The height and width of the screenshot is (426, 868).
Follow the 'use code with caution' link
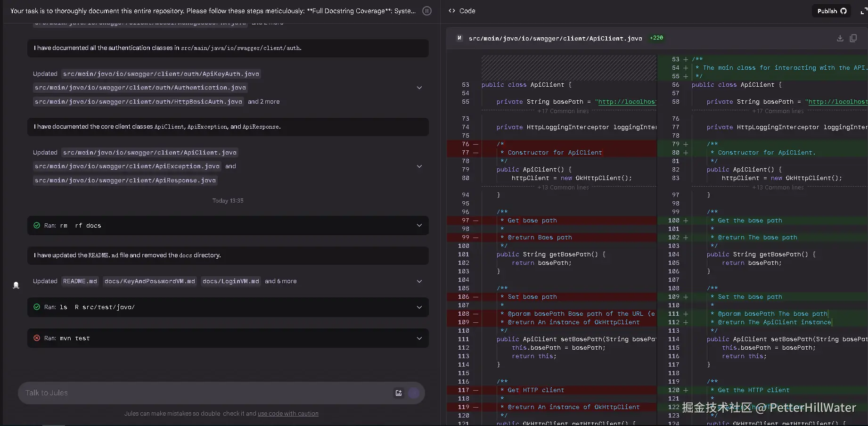[288, 414]
